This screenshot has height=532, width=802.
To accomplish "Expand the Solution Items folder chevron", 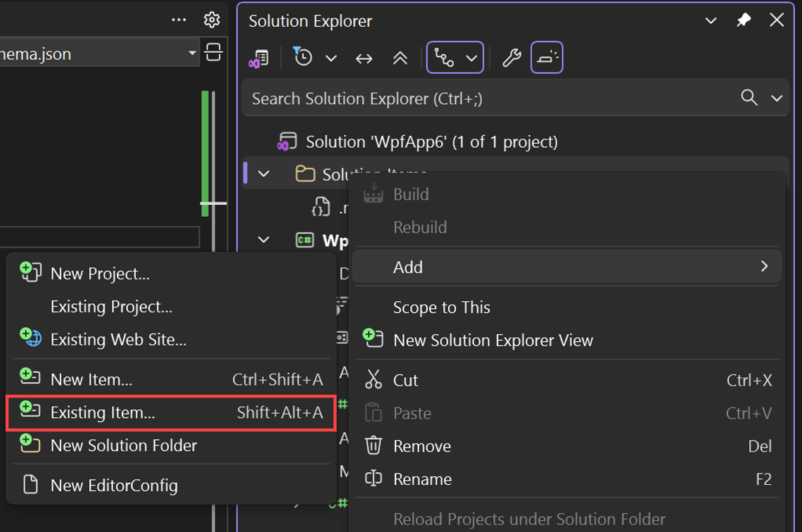I will 263,173.
